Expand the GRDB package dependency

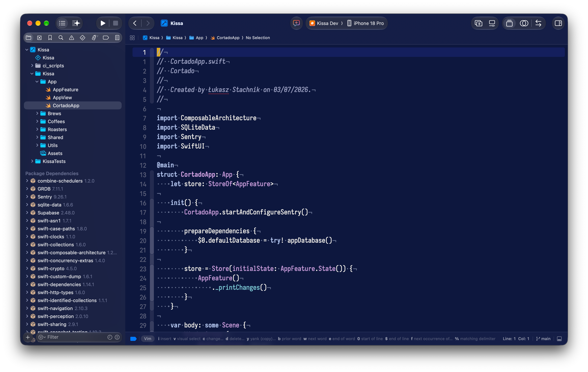[27, 189]
